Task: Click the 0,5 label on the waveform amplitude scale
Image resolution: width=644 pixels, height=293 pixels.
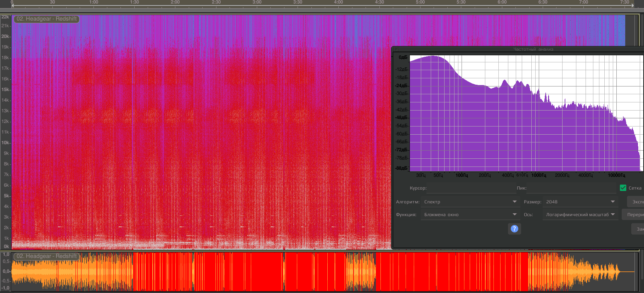Action: [x=6, y=261]
